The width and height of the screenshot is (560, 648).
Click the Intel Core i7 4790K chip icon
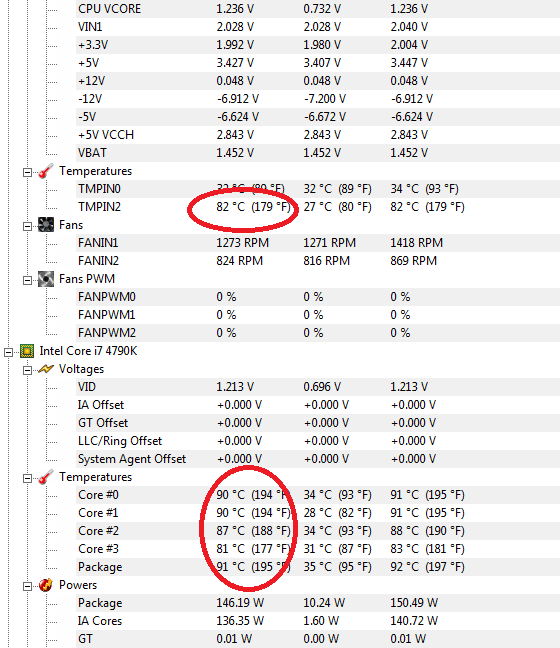(27, 351)
